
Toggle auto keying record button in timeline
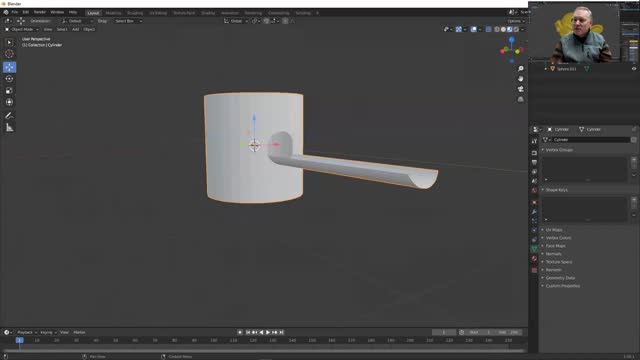pyautogui.click(x=240, y=332)
